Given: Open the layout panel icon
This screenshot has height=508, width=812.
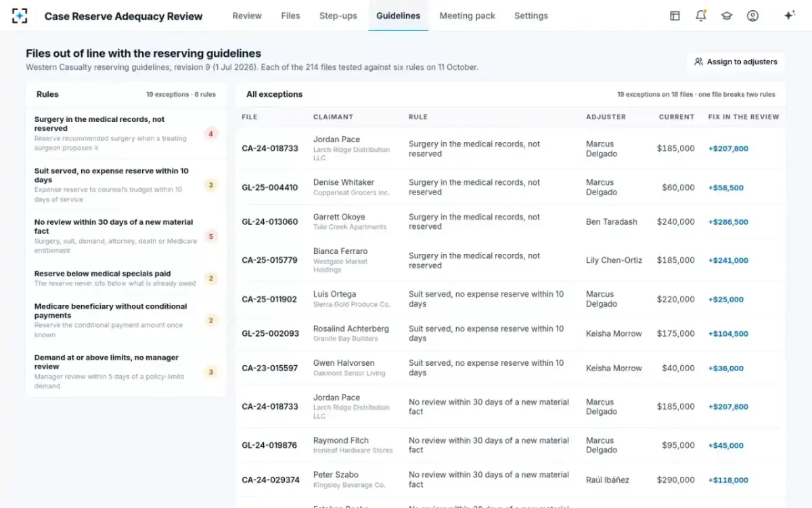Looking at the screenshot, I should [675, 16].
